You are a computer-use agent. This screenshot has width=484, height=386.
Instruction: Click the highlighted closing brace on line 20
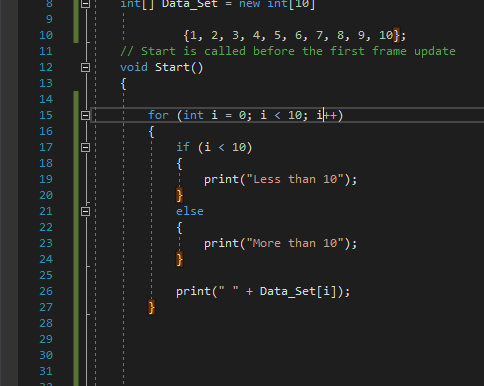pos(179,195)
